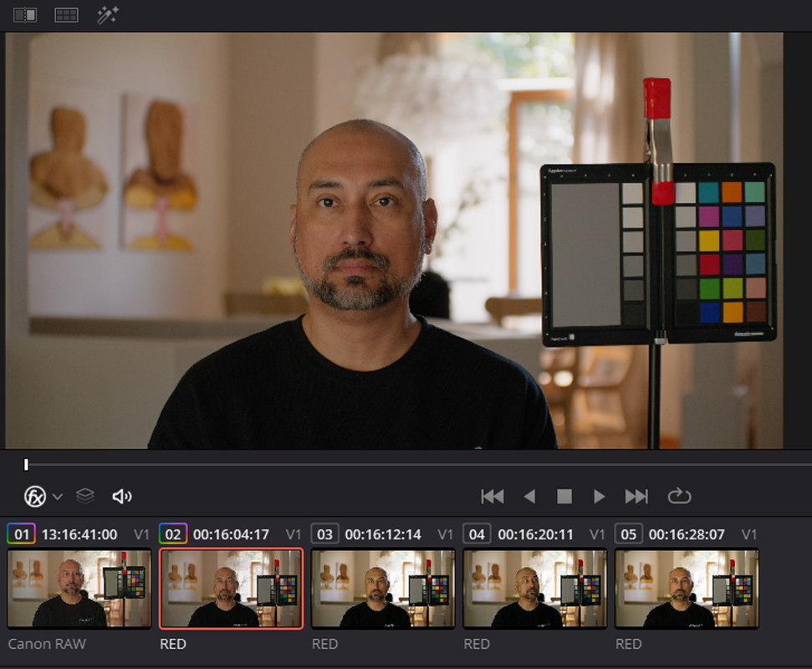Screen dimensions: 812x669
Task: Mute audio with the speaker icon
Action: click(122, 497)
